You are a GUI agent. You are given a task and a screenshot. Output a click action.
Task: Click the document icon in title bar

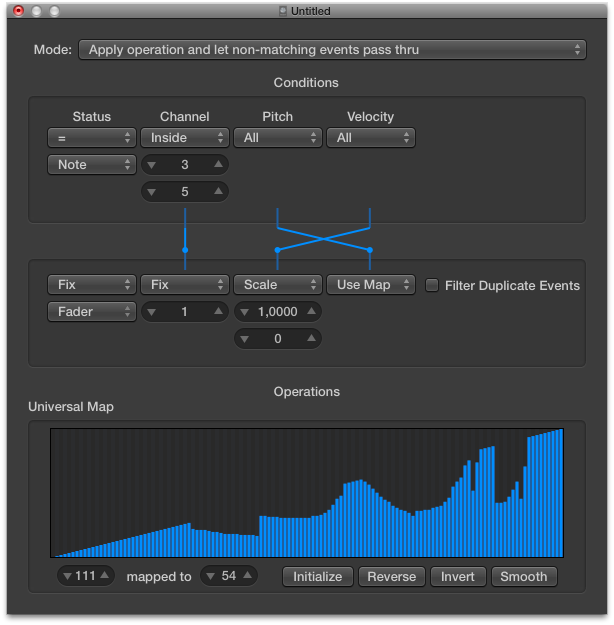pyautogui.click(x=283, y=11)
